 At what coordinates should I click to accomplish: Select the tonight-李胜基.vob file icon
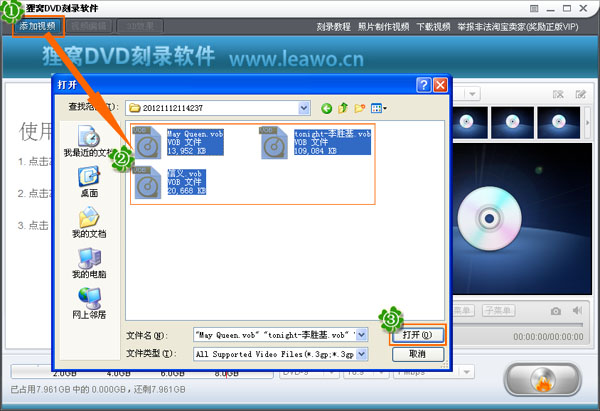tap(274, 142)
